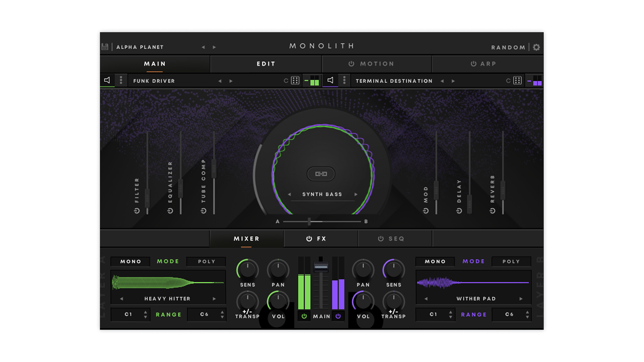Image resolution: width=644 pixels, height=362 pixels.
Task: Click the Random button
Action: tap(508, 47)
